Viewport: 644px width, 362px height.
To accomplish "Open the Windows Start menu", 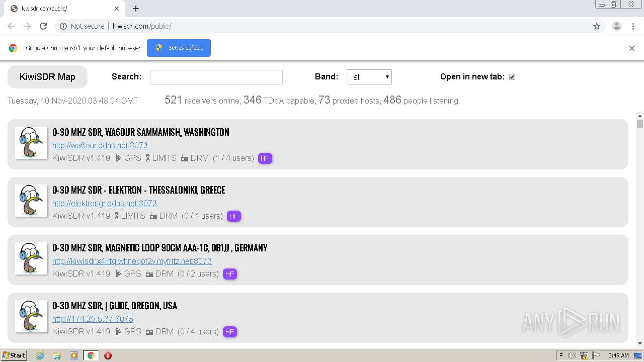I will click(x=14, y=355).
